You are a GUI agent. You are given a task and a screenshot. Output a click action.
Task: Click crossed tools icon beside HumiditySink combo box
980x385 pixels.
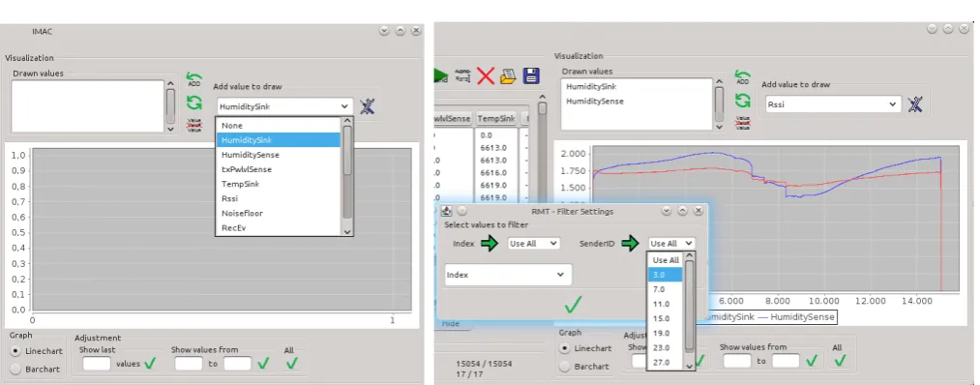[x=367, y=106]
